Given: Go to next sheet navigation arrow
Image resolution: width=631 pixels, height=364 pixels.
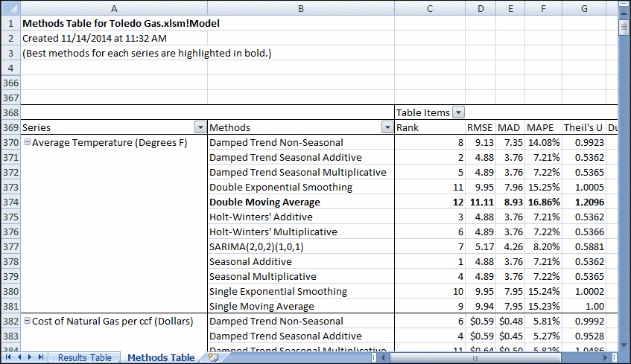Looking at the screenshot, I should pos(30,357).
